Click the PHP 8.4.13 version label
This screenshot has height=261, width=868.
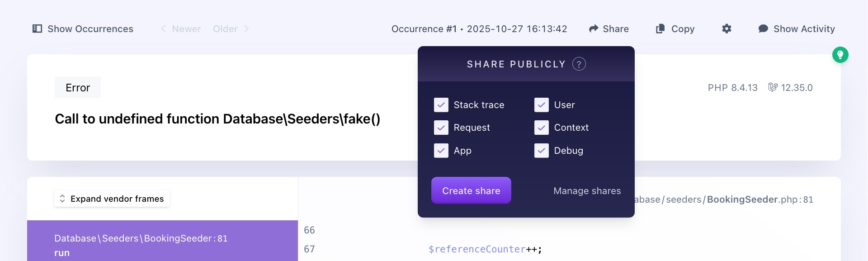pyautogui.click(x=732, y=88)
